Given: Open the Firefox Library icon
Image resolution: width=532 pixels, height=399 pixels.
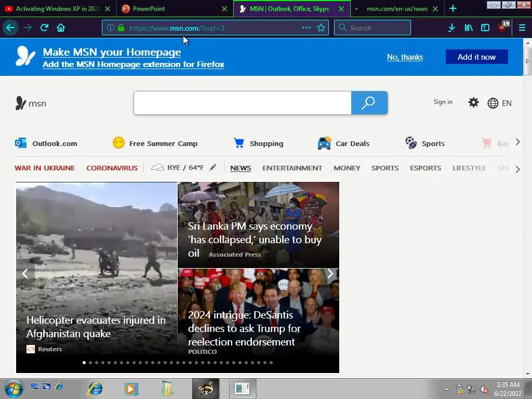Looking at the screenshot, I should point(469,28).
